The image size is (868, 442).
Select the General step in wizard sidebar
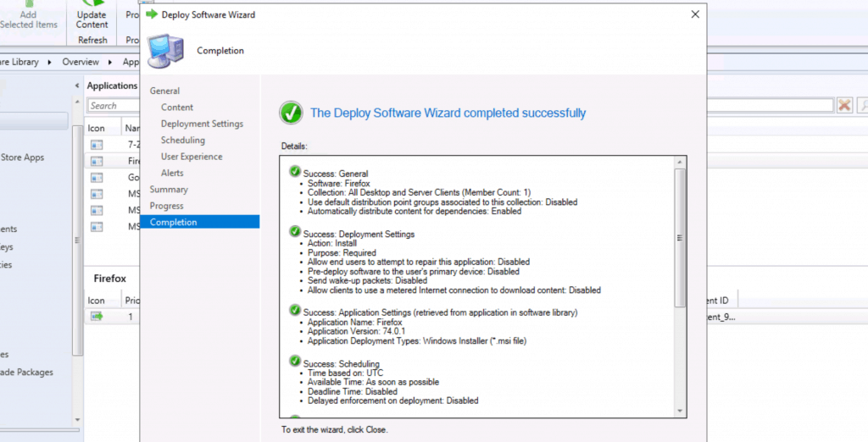(x=164, y=91)
